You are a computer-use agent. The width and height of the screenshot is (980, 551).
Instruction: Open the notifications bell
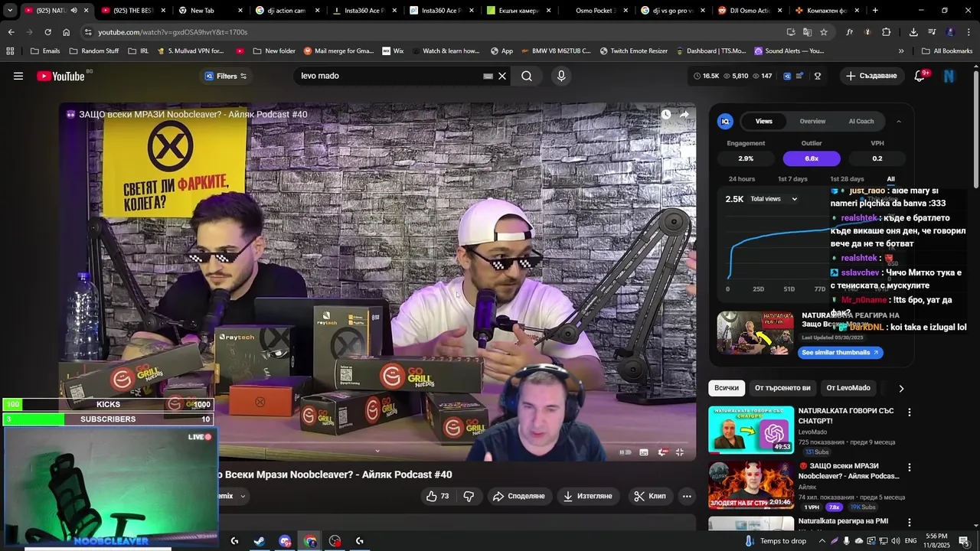921,76
